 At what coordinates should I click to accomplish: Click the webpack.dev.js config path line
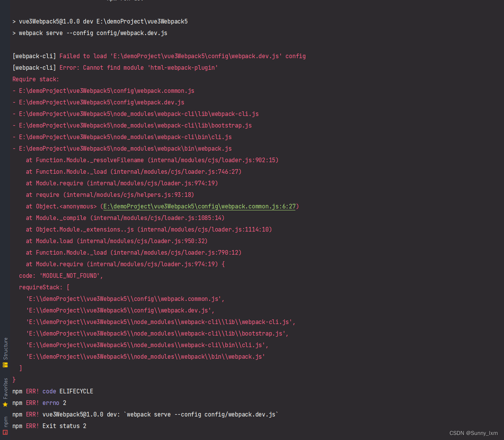(99, 102)
